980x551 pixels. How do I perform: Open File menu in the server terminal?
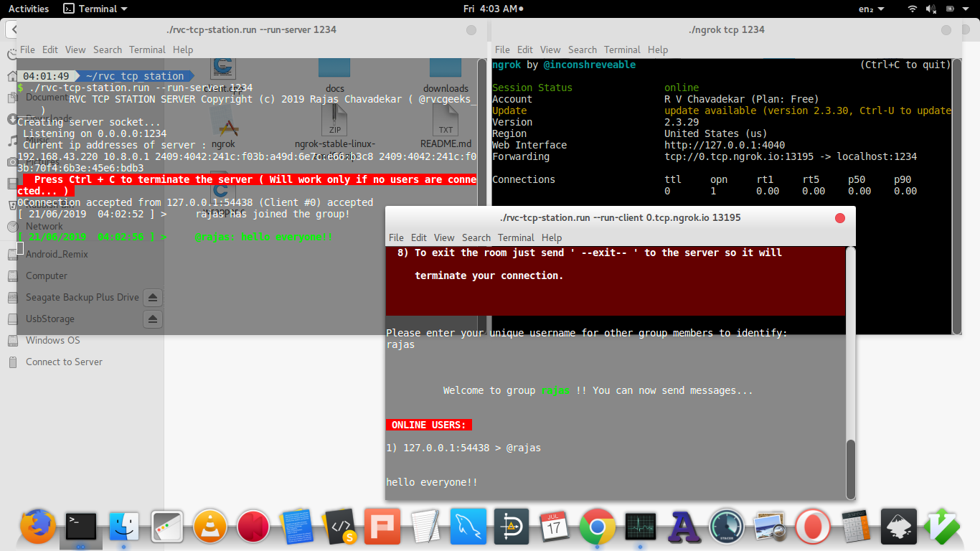(27, 50)
